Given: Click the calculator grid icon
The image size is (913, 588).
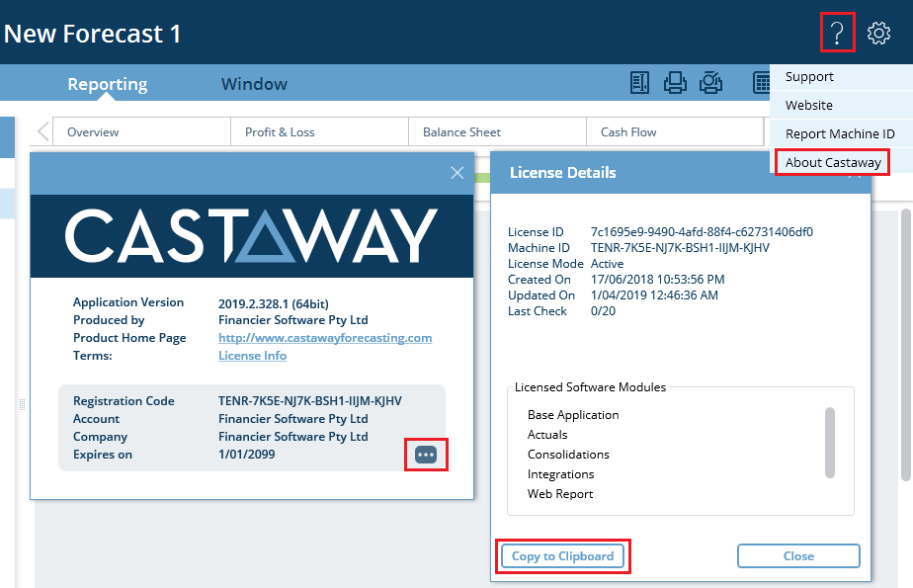Looking at the screenshot, I should (x=762, y=83).
